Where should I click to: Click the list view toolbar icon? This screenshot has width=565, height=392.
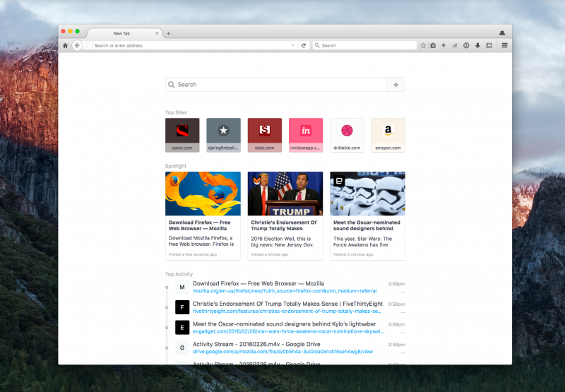489,45
